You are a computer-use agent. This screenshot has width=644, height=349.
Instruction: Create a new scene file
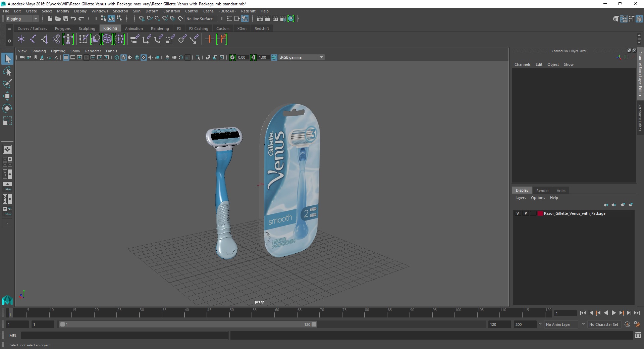50,19
